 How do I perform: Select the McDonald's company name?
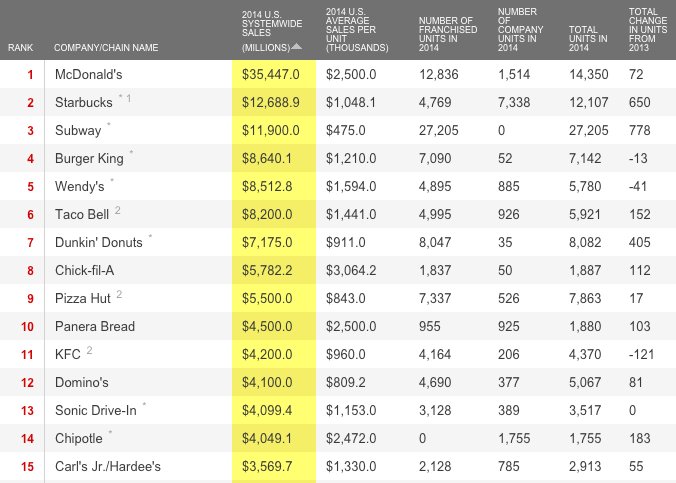(88, 74)
